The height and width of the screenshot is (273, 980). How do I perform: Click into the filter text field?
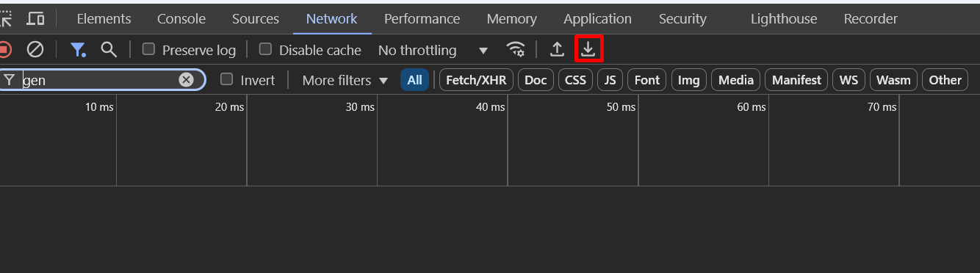click(99, 80)
